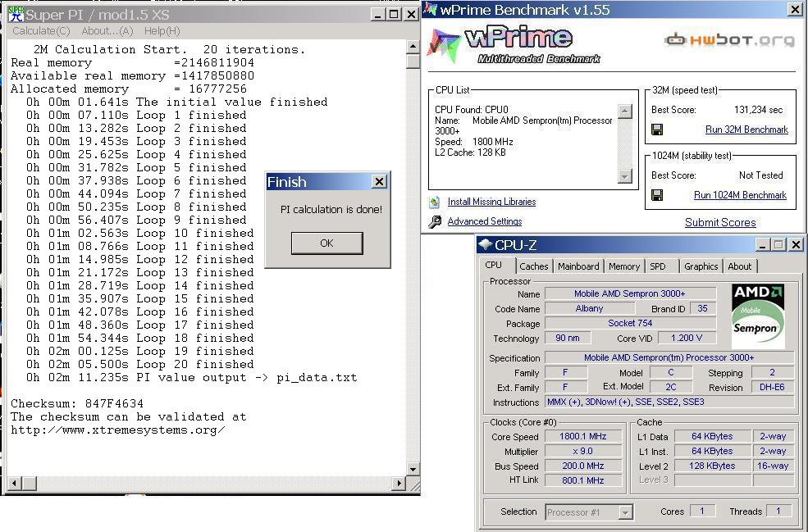Image resolution: width=808 pixels, height=532 pixels.
Task: Click the Bus Speed value 200.0 MHz
Action: pos(583,466)
